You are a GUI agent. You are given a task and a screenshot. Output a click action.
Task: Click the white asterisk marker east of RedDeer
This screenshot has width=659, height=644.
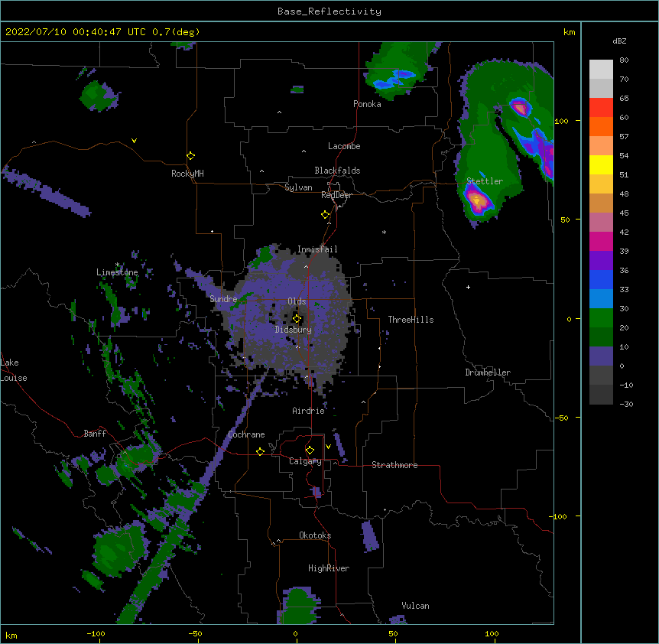(x=384, y=233)
